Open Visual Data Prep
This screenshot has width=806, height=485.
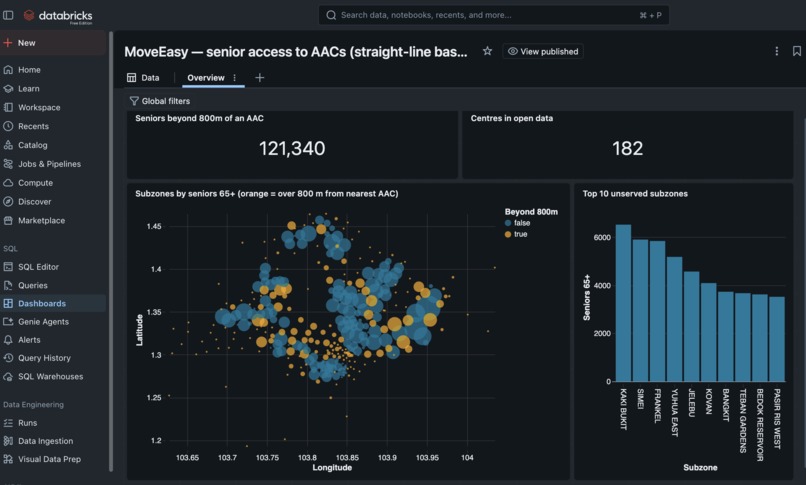(x=53, y=459)
